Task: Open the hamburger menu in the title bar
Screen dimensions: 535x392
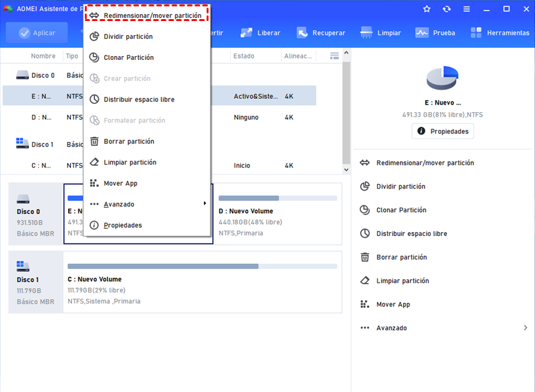Action: click(466, 9)
